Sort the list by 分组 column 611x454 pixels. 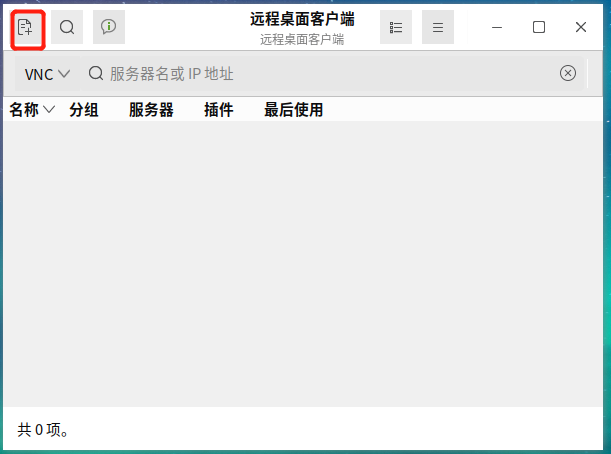84,110
